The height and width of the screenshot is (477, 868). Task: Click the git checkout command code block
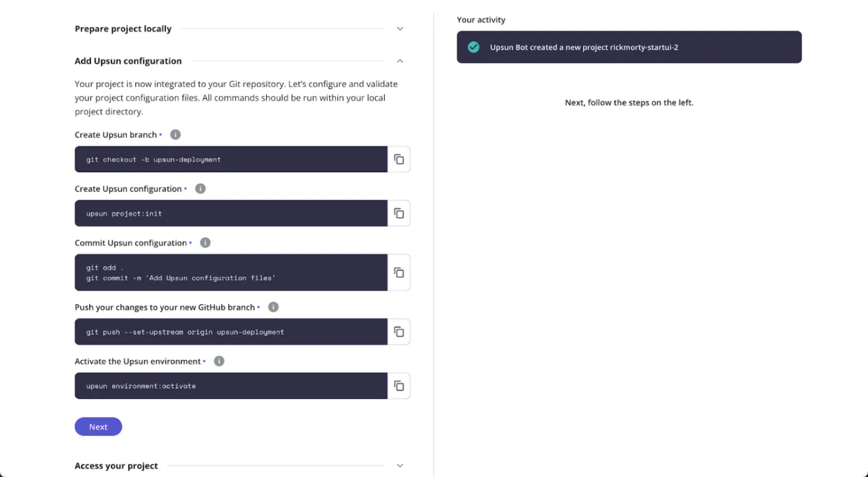[x=231, y=160]
